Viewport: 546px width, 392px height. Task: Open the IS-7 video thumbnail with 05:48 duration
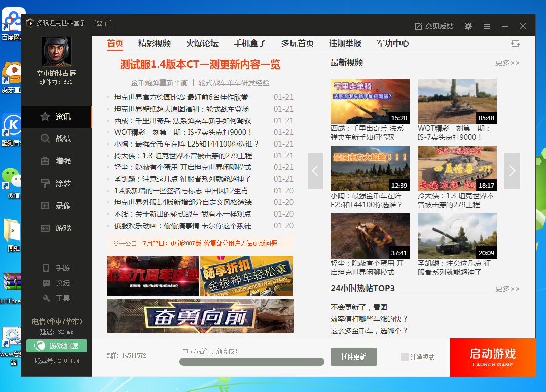click(x=457, y=101)
